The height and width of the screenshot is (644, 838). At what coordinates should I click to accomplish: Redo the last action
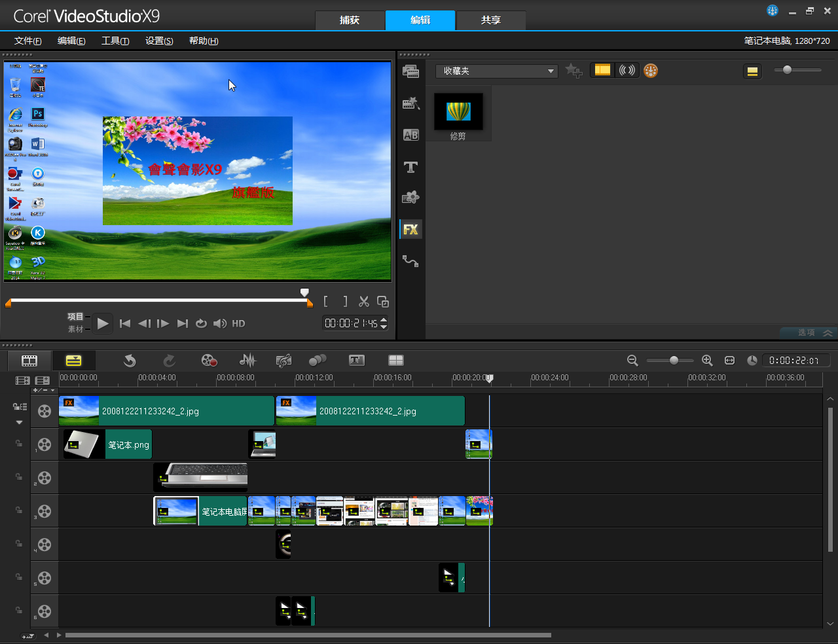pos(169,361)
